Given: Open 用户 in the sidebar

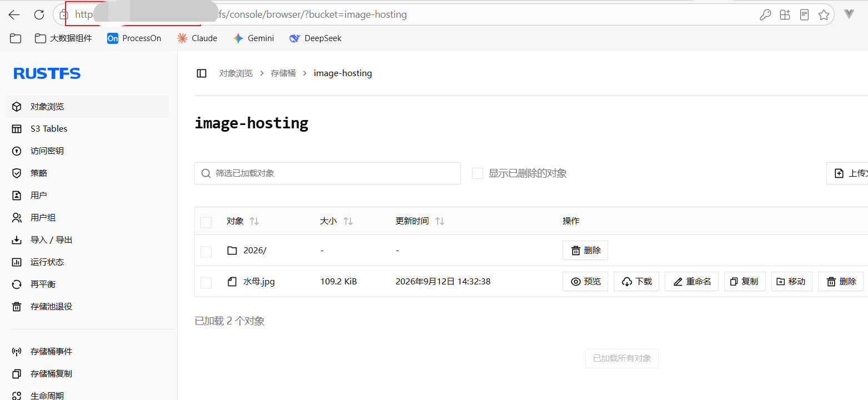Looking at the screenshot, I should coord(87,196).
